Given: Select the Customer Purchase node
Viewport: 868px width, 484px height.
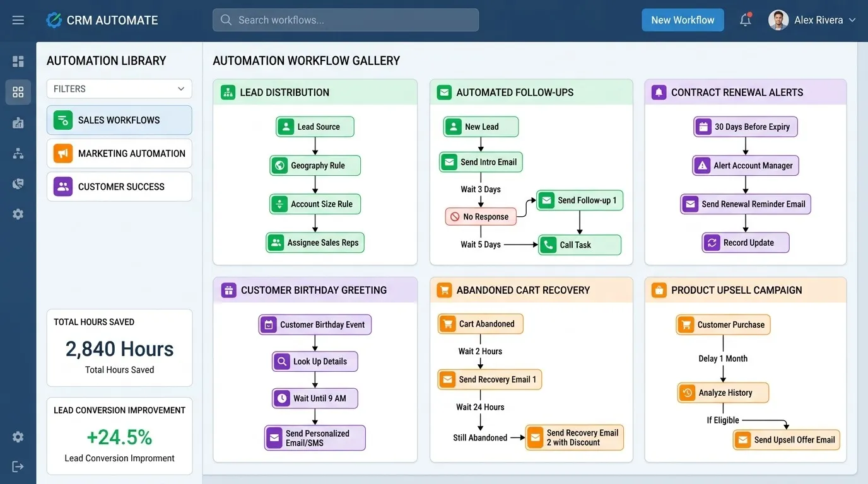Looking at the screenshot, I should (x=723, y=325).
